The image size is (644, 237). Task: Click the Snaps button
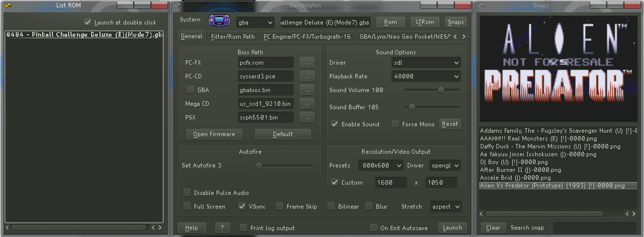click(x=456, y=22)
